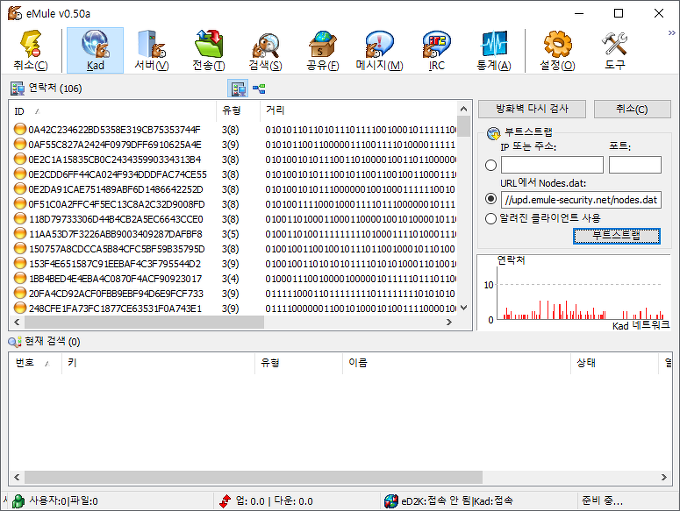Click the users status bar icon

(x=18, y=501)
